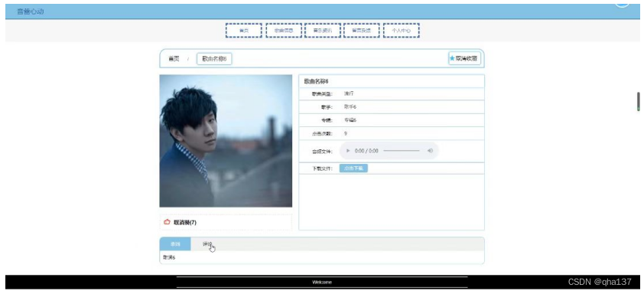Click the click count value 9
The height and width of the screenshot is (294, 644).
(x=346, y=134)
